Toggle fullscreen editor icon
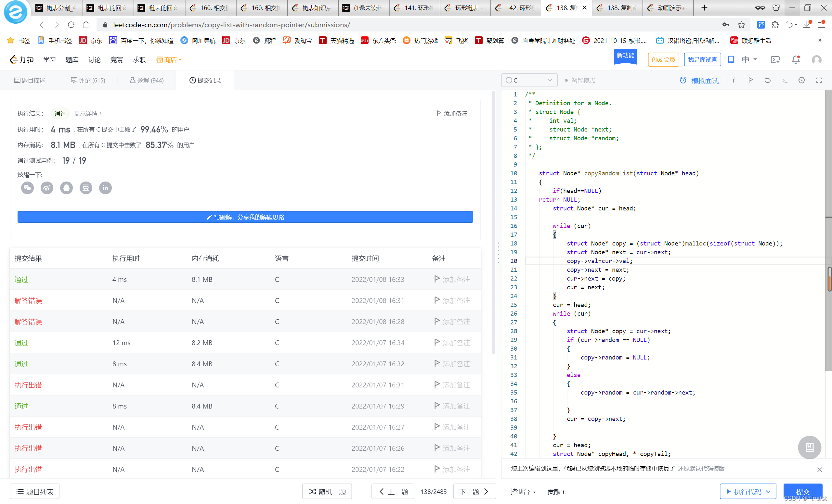Image resolution: width=832 pixels, height=504 pixels. point(819,80)
